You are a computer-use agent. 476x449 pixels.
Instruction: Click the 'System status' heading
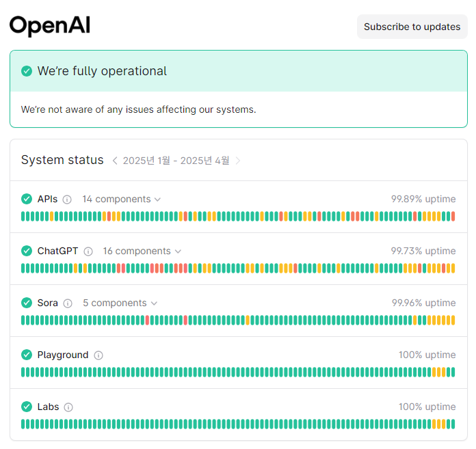(62, 160)
